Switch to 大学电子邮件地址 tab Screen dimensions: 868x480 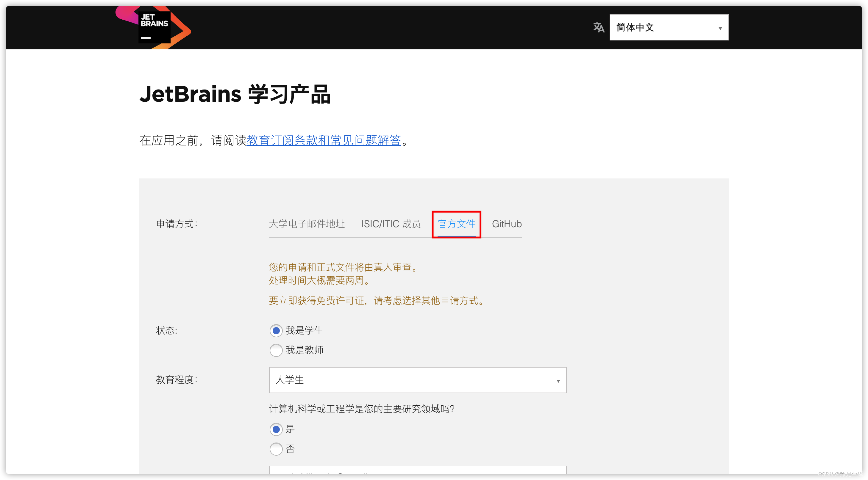pyautogui.click(x=307, y=224)
